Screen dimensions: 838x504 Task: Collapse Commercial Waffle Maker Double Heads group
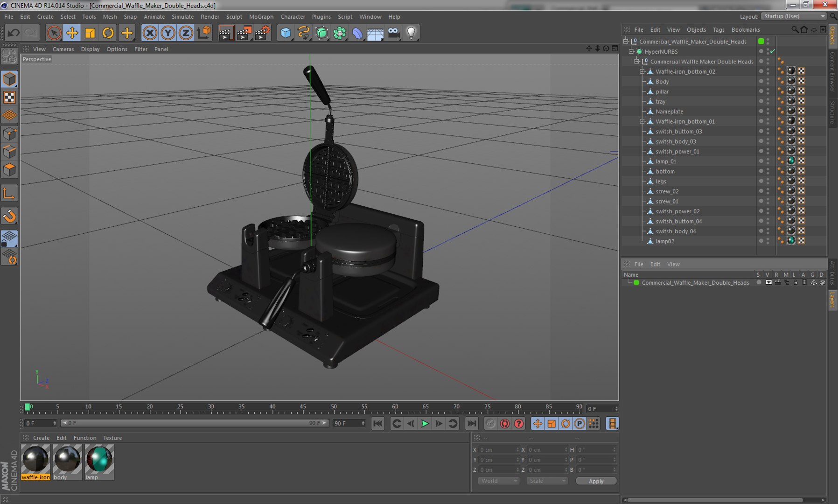(637, 61)
